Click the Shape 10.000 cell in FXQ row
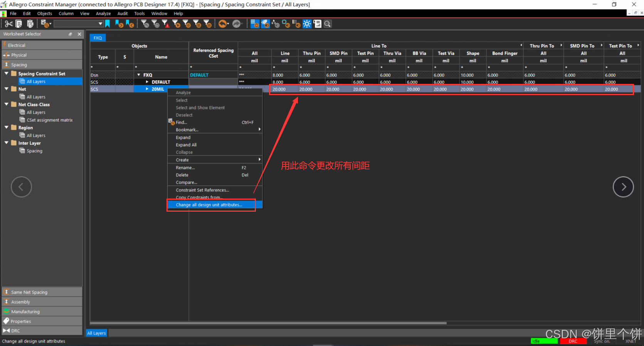 (472, 75)
